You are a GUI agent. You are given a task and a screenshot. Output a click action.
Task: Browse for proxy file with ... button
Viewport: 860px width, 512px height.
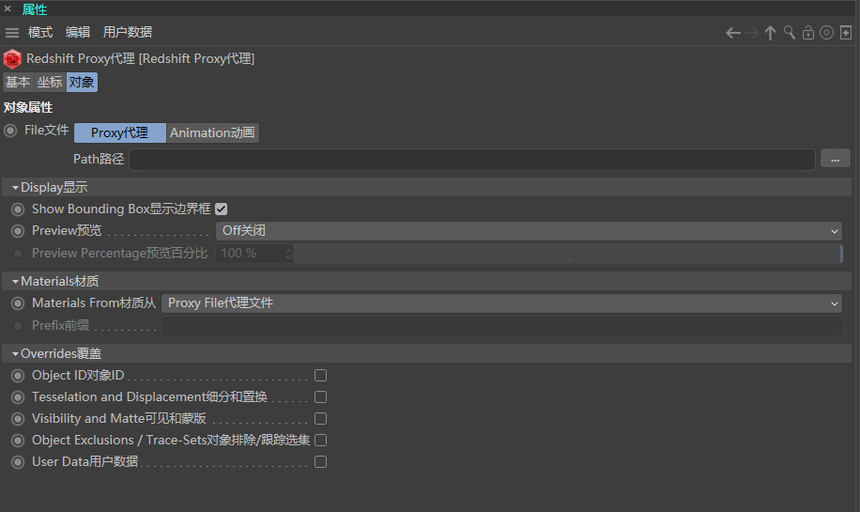(835, 160)
